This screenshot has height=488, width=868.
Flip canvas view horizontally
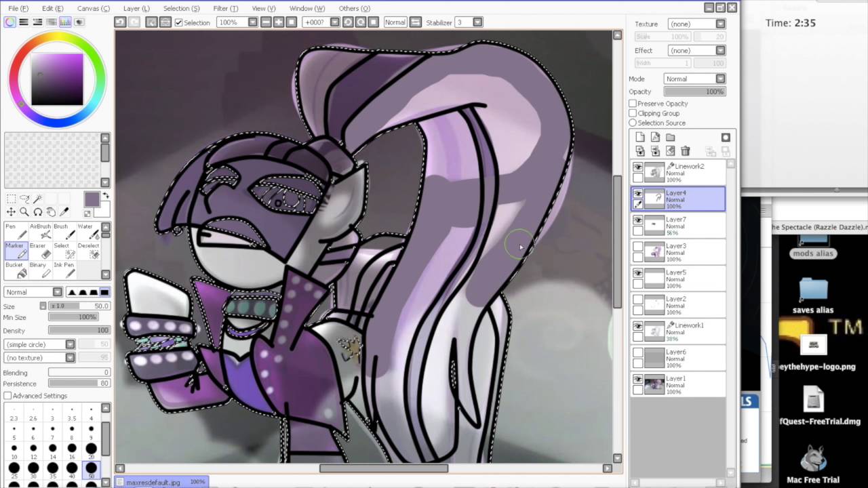coord(416,22)
